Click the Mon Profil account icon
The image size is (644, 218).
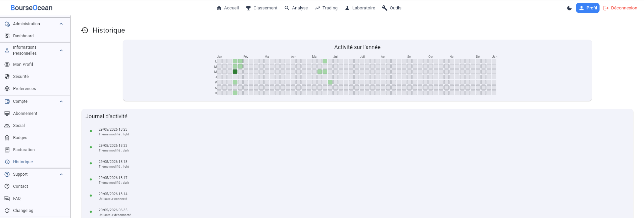7,64
